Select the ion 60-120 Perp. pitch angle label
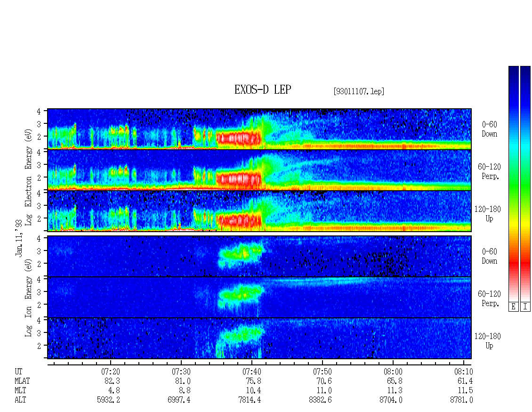This screenshot has height=412, width=532. pyautogui.click(x=489, y=299)
